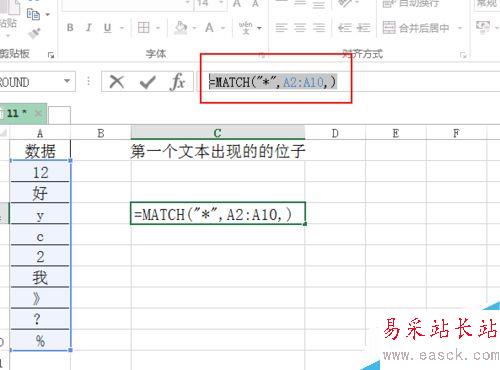
Task: Open phonetic guide dropdown arrow
Action: 259,28
